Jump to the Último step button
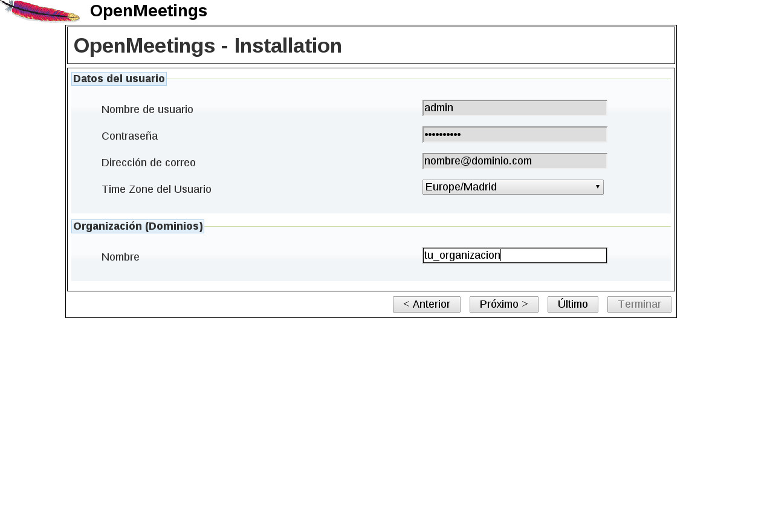 573,304
